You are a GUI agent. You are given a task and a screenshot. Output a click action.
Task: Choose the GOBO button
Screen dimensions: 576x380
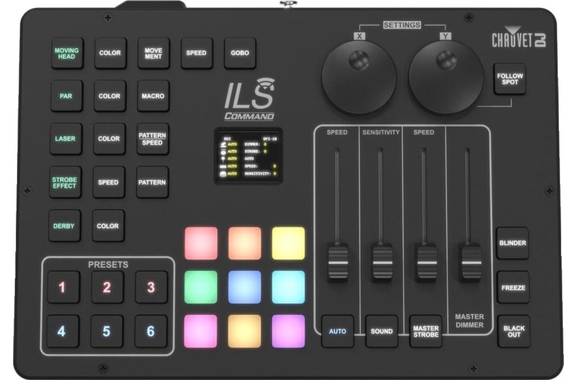point(240,53)
